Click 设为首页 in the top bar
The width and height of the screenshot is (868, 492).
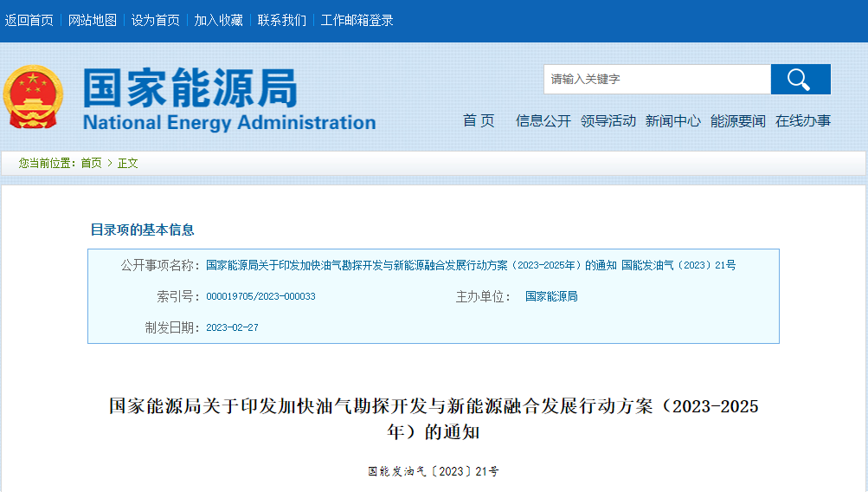156,20
